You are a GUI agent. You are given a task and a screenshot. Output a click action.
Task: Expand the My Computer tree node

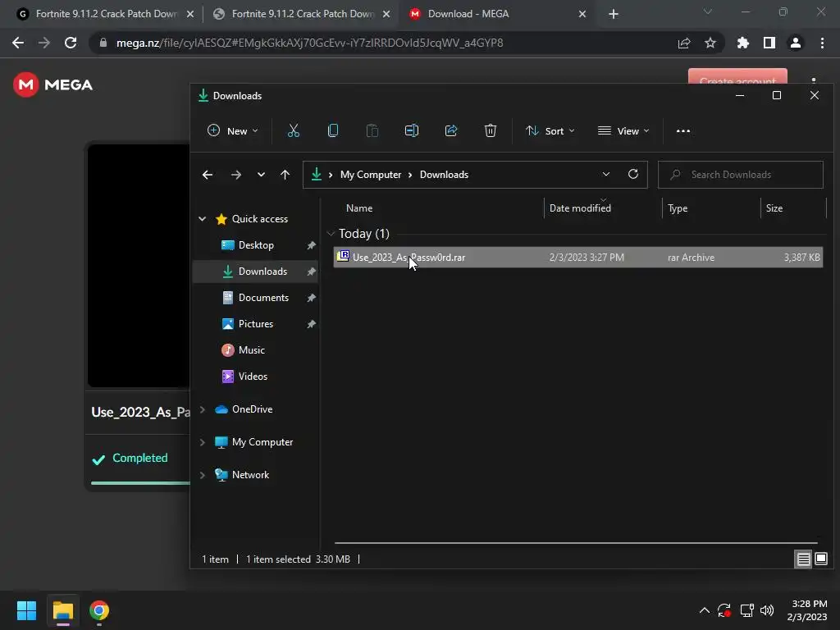203,442
